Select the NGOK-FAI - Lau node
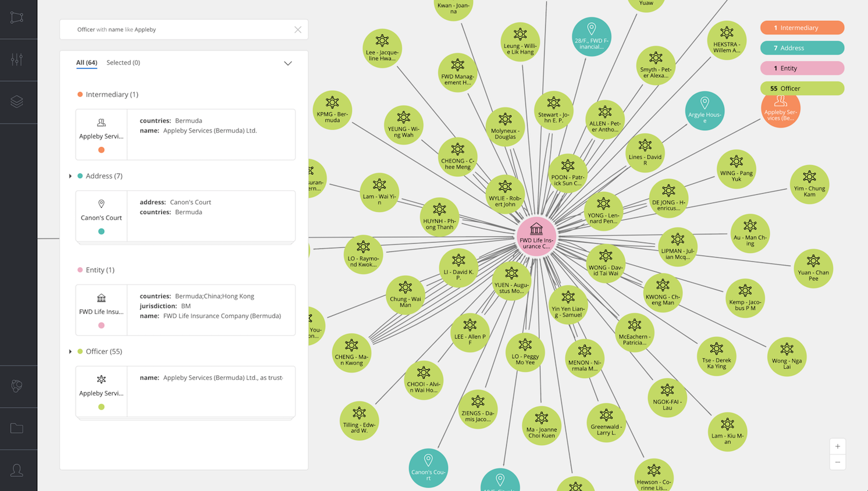The image size is (868, 491). [x=667, y=398]
